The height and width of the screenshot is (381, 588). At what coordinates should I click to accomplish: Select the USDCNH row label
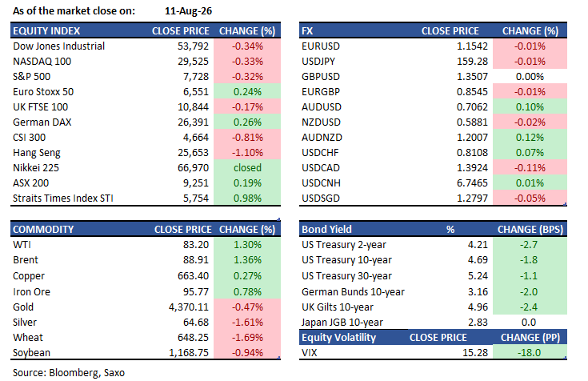coord(321,183)
